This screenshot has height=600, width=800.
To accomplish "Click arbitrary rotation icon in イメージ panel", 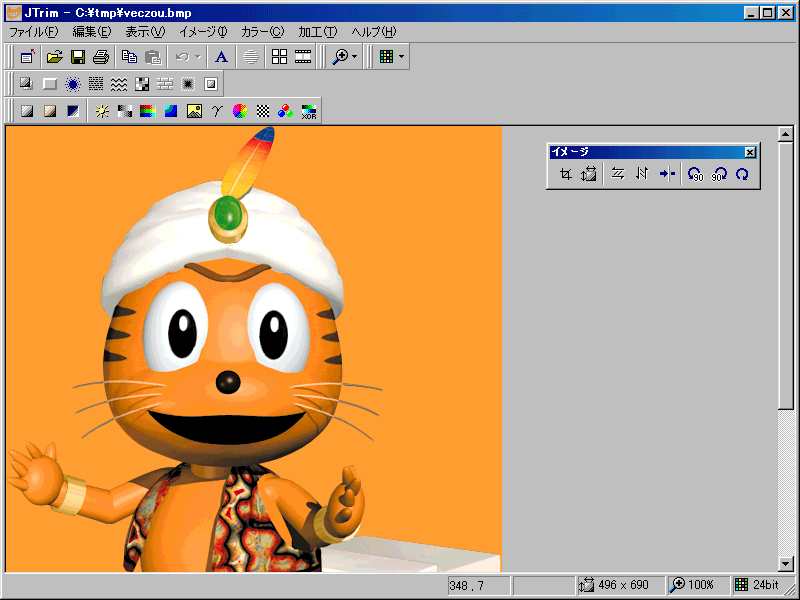I will pyautogui.click(x=742, y=174).
